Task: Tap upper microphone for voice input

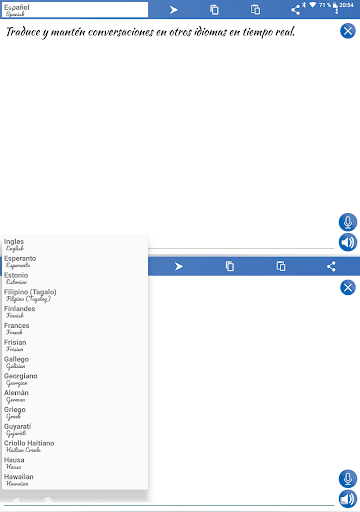Action: pyautogui.click(x=348, y=222)
